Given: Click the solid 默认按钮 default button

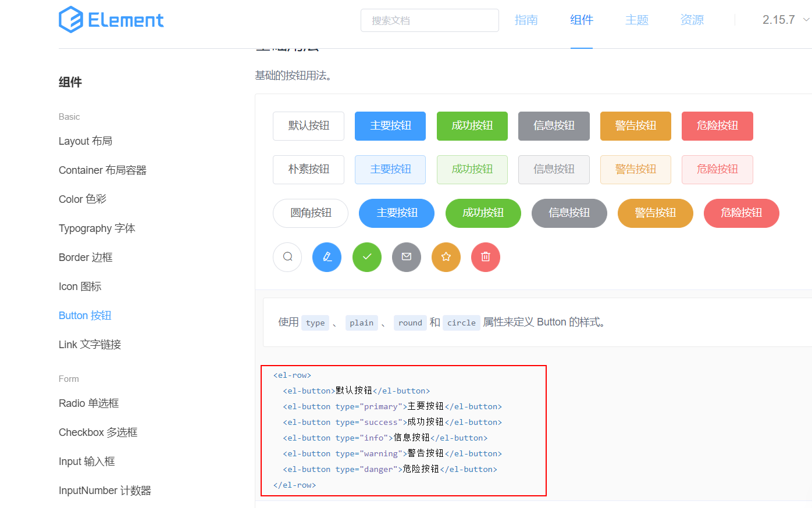Looking at the screenshot, I should pos(309,126).
